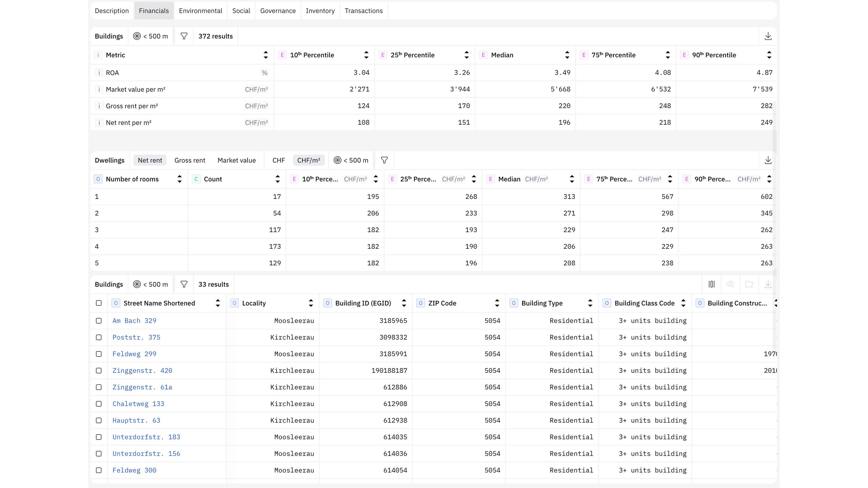
Task: Check the Poststr. 375 row checkbox
Action: click(99, 337)
